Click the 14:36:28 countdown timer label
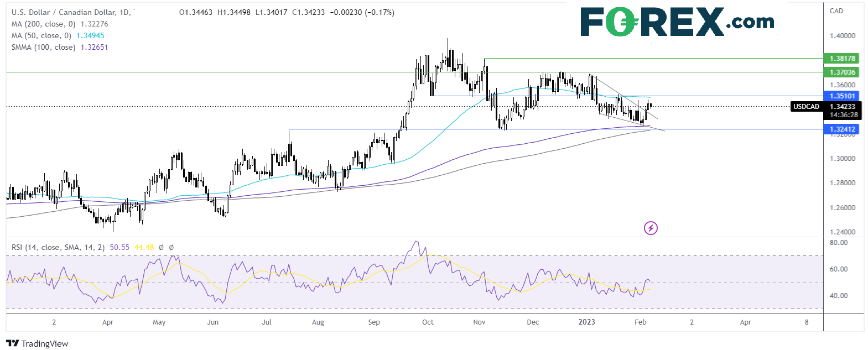The width and height of the screenshot is (868, 350). click(844, 115)
